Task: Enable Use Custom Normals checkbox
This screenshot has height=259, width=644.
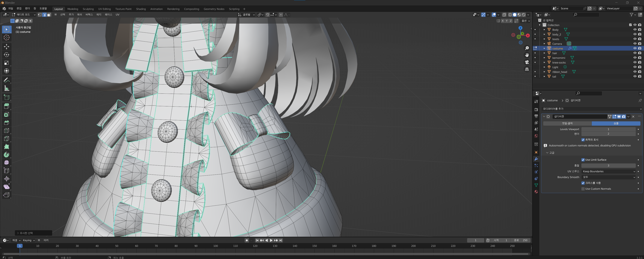Action: [x=583, y=189]
